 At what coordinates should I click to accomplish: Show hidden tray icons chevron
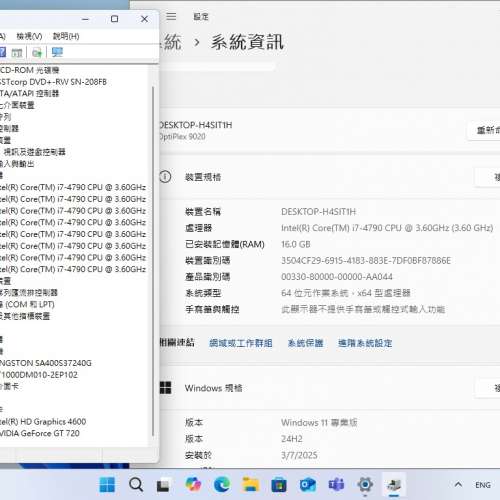click(x=458, y=484)
